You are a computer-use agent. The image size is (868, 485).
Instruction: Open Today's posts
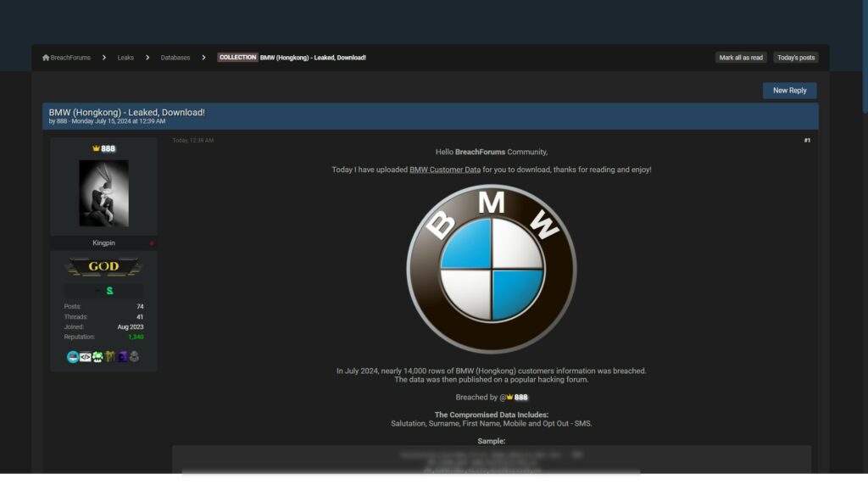tap(796, 58)
